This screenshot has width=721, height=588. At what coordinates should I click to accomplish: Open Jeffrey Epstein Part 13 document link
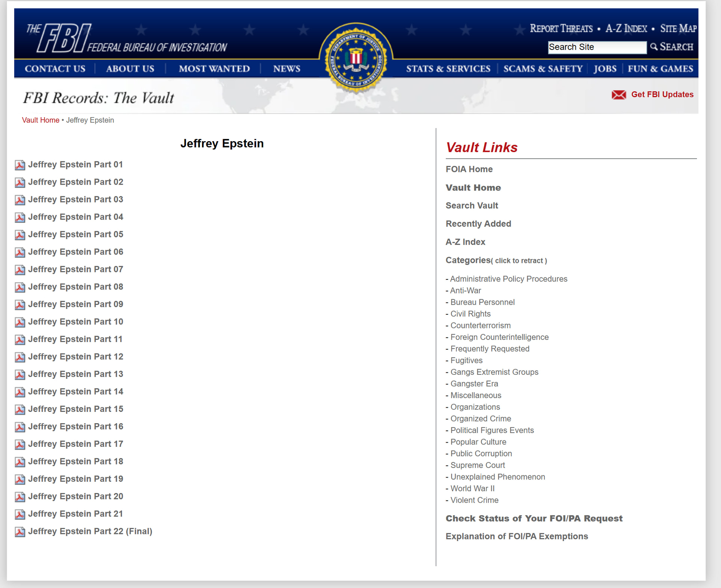point(75,374)
